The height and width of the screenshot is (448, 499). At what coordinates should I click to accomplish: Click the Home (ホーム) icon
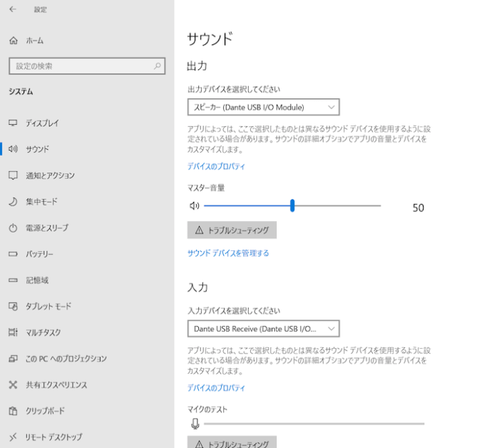click(13, 41)
